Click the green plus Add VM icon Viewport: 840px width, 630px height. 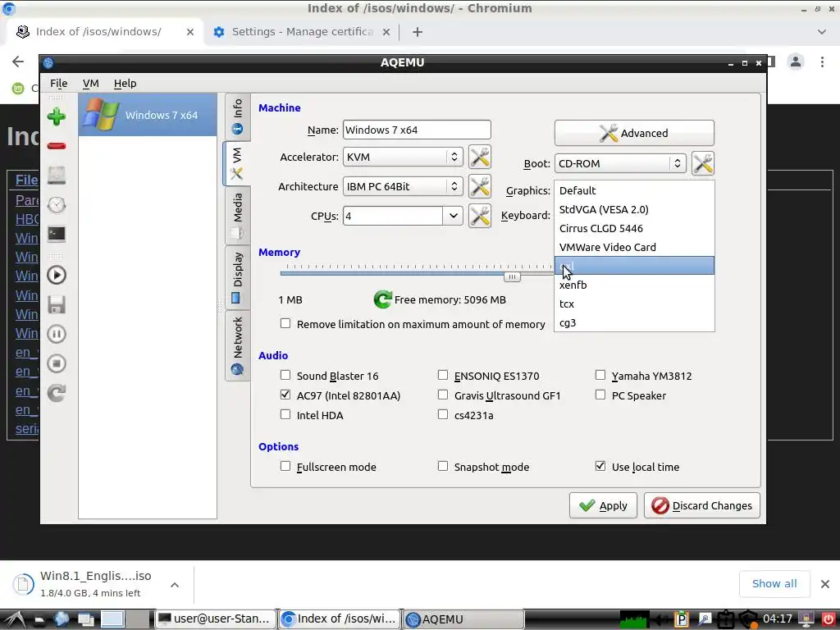coord(57,116)
